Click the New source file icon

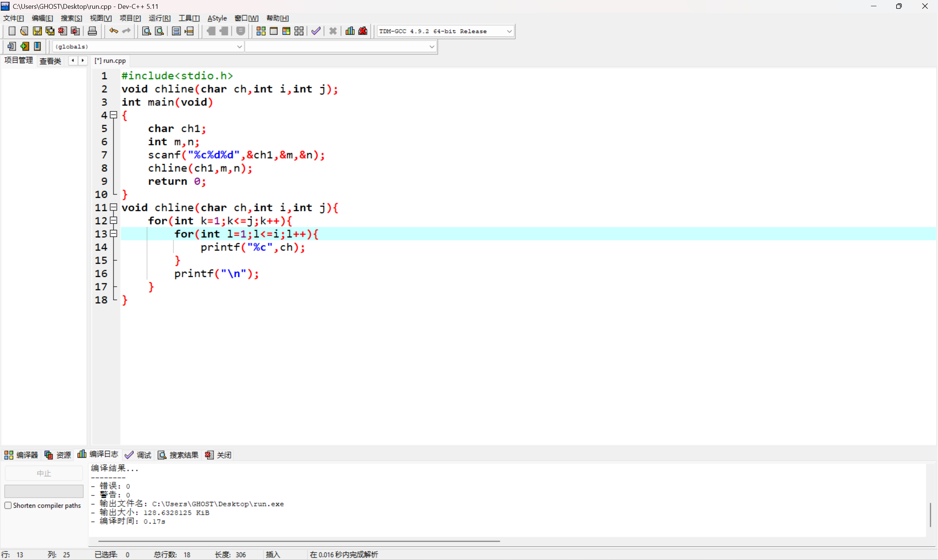click(x=12, y=31)
